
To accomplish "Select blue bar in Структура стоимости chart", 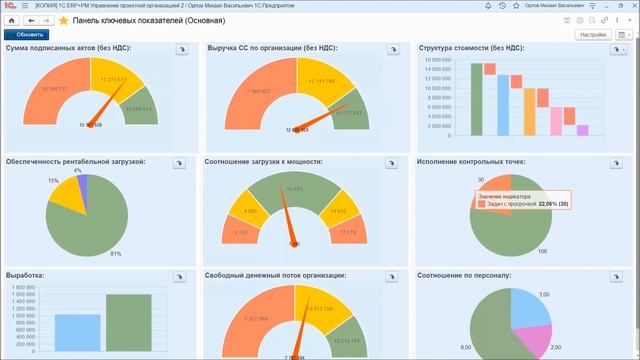I will (x=503, y=105).
